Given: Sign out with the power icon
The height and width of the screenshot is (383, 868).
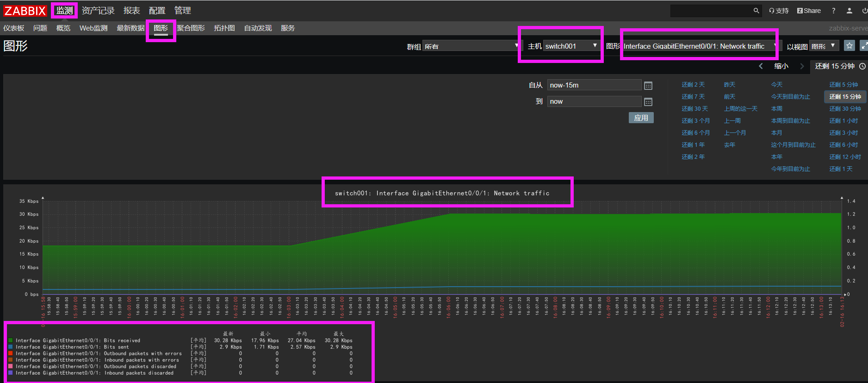Looking at the screenshot, I should [865, 11].
